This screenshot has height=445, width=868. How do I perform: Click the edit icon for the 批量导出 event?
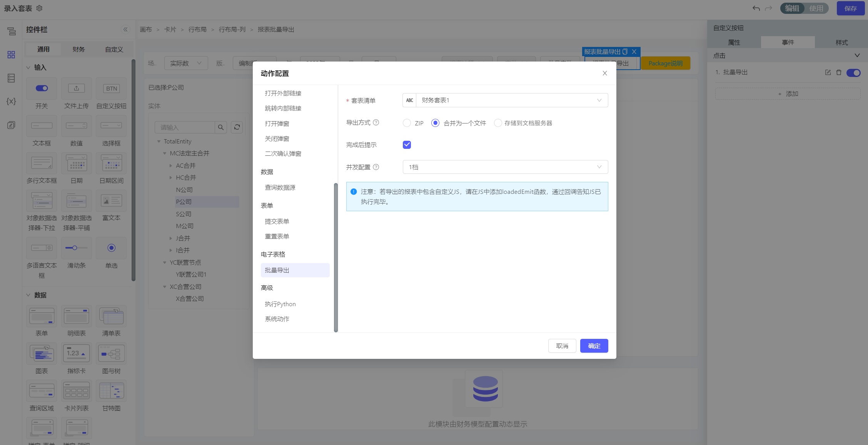point(828,72)
